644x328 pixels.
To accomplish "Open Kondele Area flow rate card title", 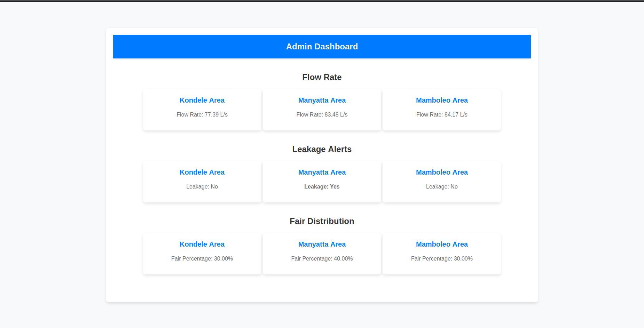I will click(x=202, y=100).
